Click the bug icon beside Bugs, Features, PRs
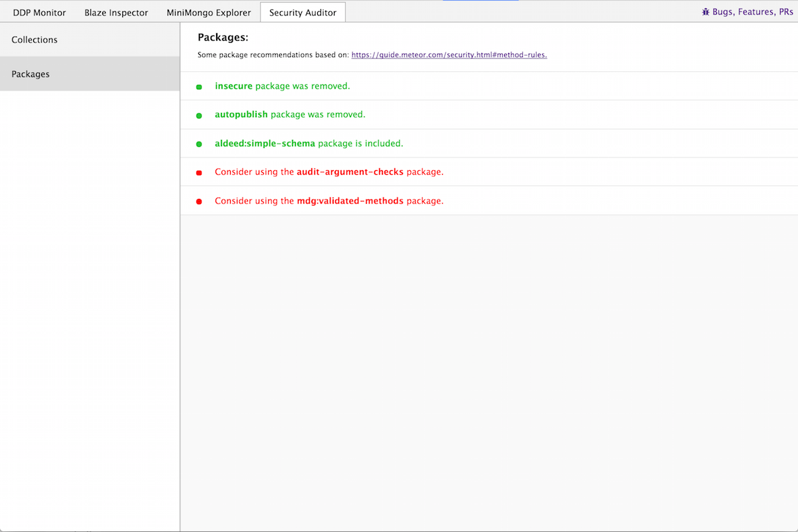This screenshot has height=532, width=798. [x=706, y=12]
